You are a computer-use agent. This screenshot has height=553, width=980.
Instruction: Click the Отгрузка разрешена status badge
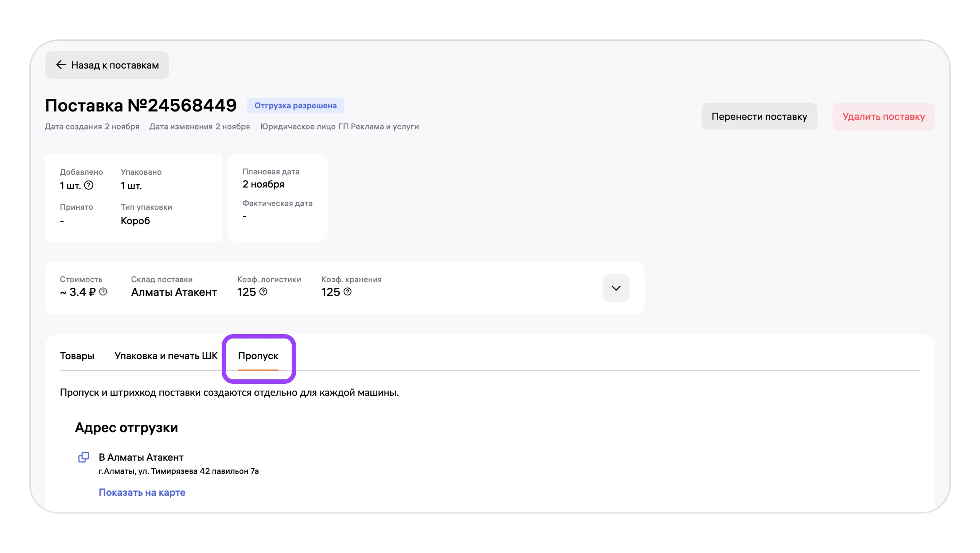pyautogui.click(x=295, y=105)
